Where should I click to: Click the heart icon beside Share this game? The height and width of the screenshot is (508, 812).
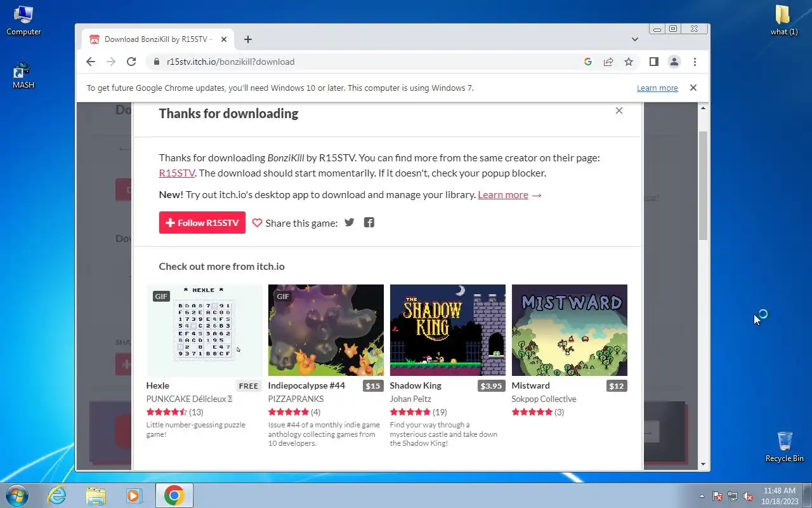point(257,223)
